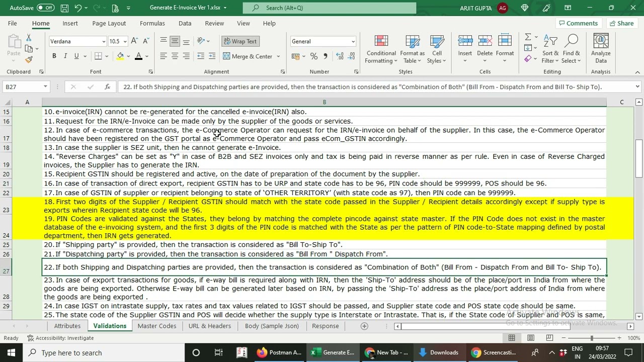Viewport: 644px width, 362px height.
Task: Click the fill color bucket swatch
Action: point(120,56)
